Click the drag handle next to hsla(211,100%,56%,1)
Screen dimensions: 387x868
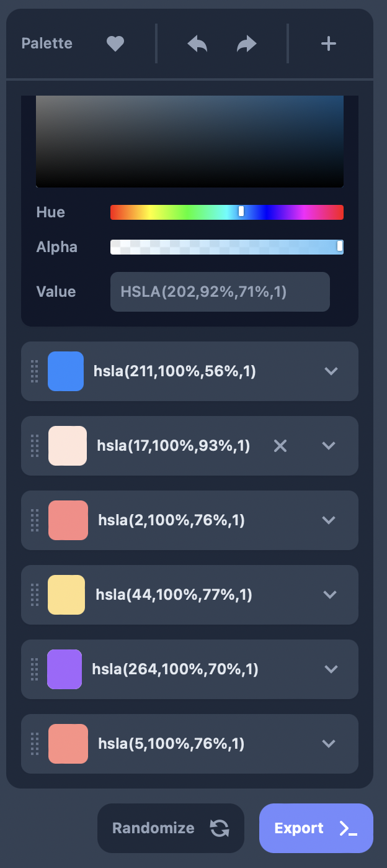(35, 371)
